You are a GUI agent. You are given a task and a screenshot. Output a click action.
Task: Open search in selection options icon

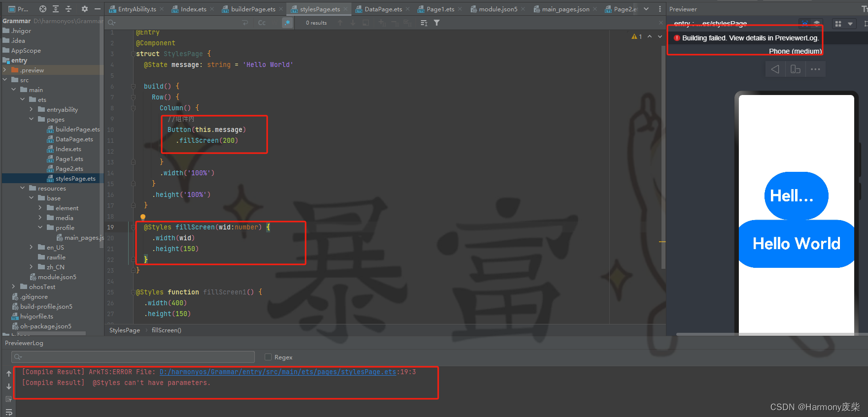click(424, 23)
